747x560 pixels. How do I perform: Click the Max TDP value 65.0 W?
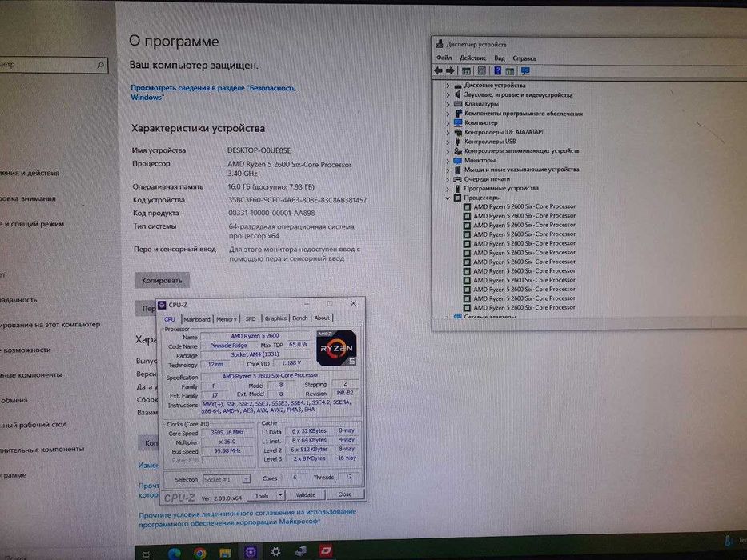(298, 344)
